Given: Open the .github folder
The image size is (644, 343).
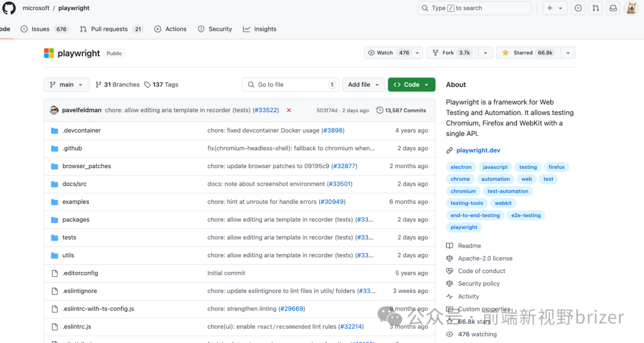Looking at the screenshot, I should point(72,149).
